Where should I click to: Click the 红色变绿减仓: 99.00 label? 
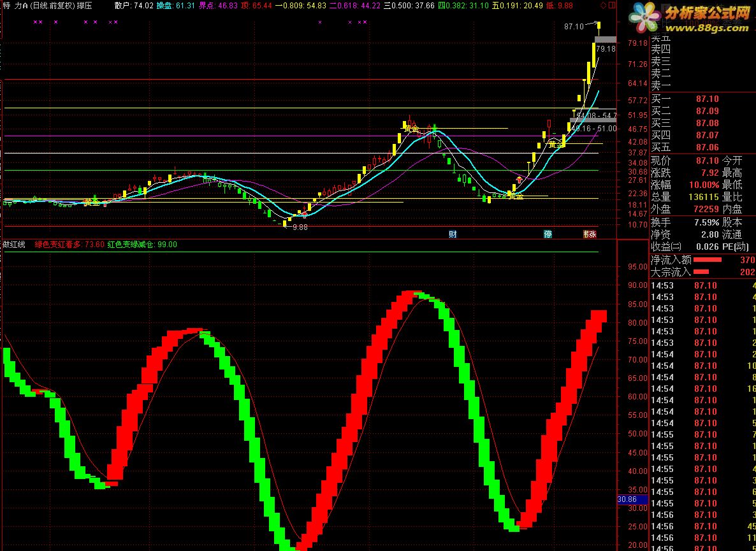[142, 244]
